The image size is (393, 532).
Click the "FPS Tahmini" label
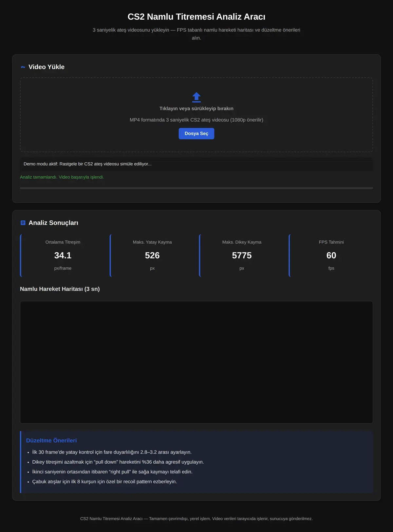[x=331, y=242]
